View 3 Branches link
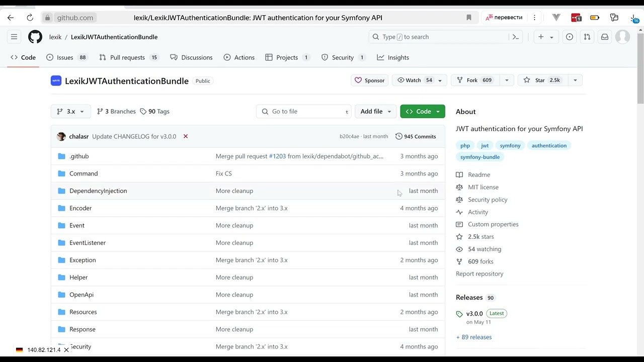This screenshot has width=644, height=362. pyautogui.click(x=116, y=112)
